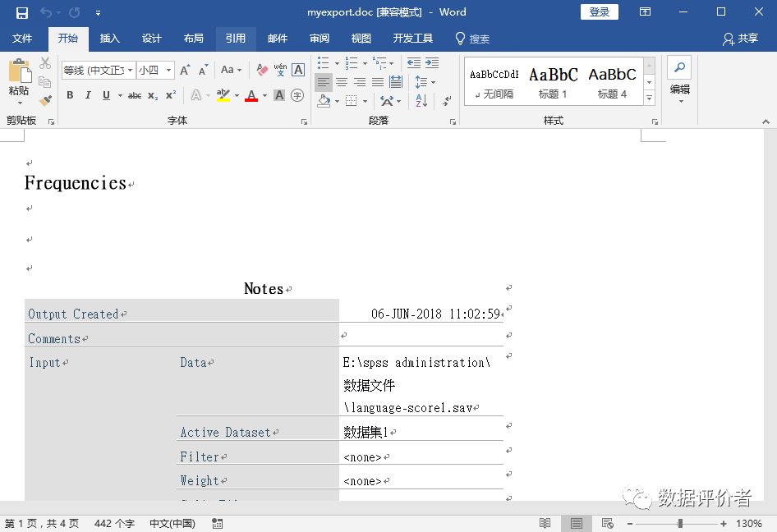The image size is (777, 532).
Task: Click the red font color swatch
Action: (251, 96)
